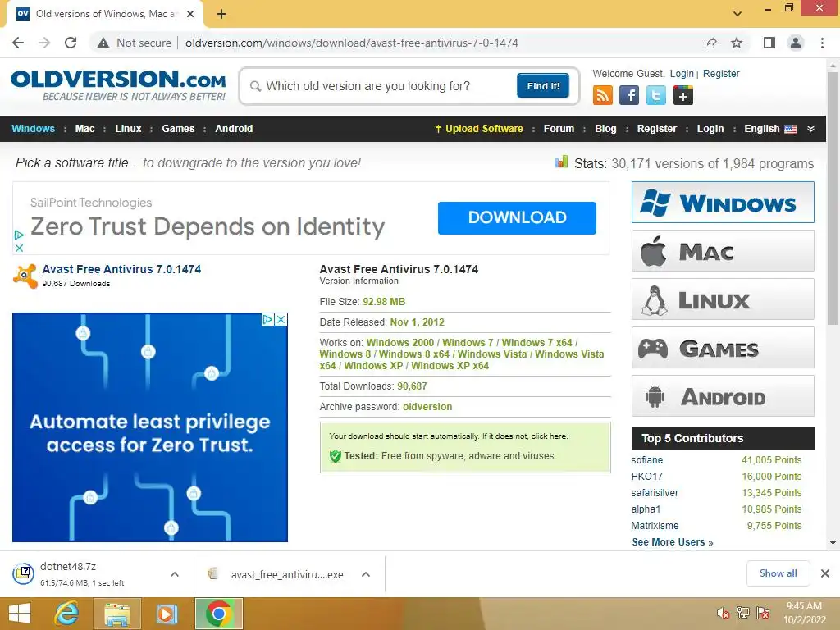840x630 pixels.
Task: Click the page vertical scrollbar thumb
Action: [x=833, y=199]
